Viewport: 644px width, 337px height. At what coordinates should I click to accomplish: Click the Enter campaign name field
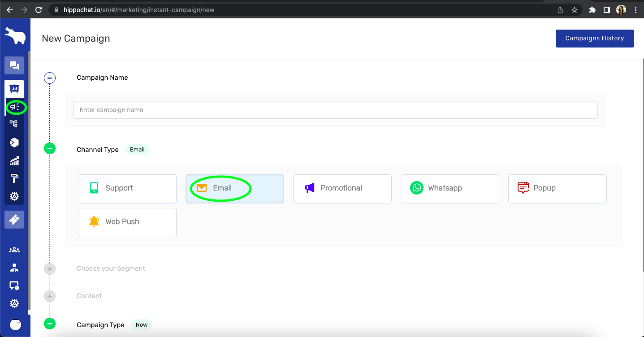tap(335, 110)
